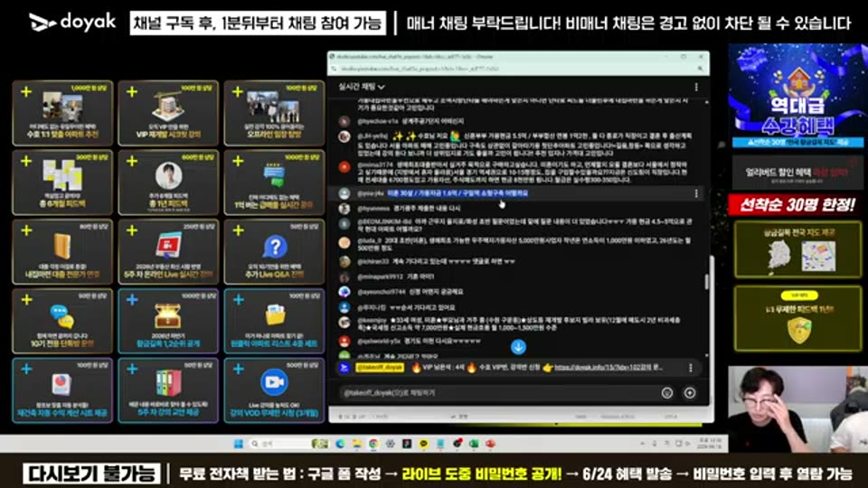Click the yellow @takeoff_doyak author badge
The image size is (868, 488).
pos(380,368)
